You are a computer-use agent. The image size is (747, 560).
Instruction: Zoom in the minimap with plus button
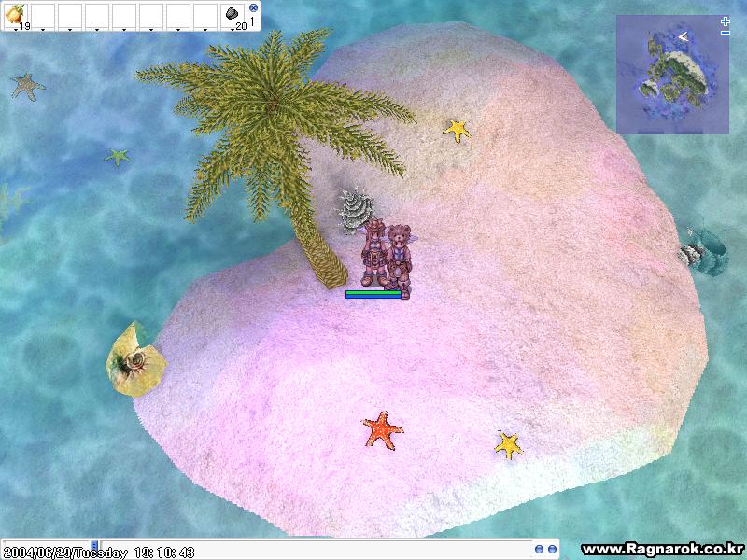click(x=726, y=21)
